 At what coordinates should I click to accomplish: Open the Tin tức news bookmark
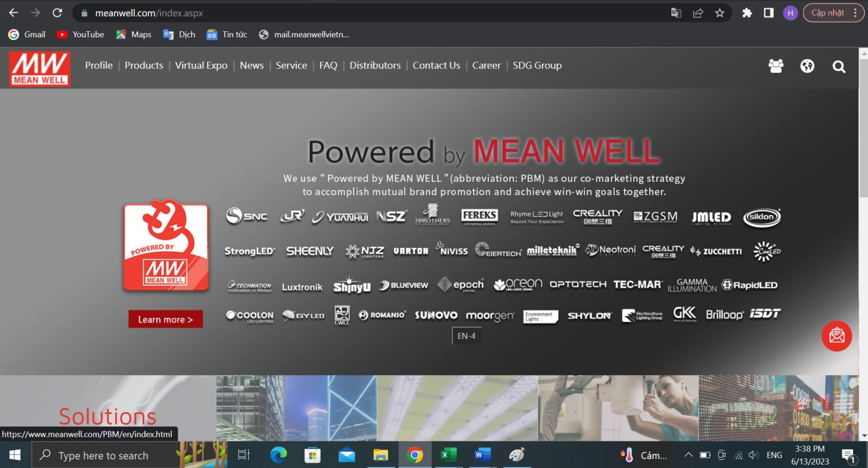coord(227,35)
